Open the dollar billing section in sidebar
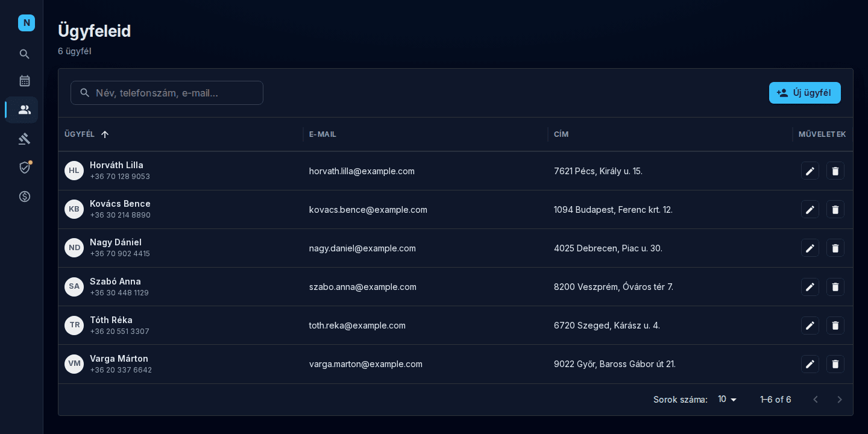868x434 pixels. [x=25, y=197]
